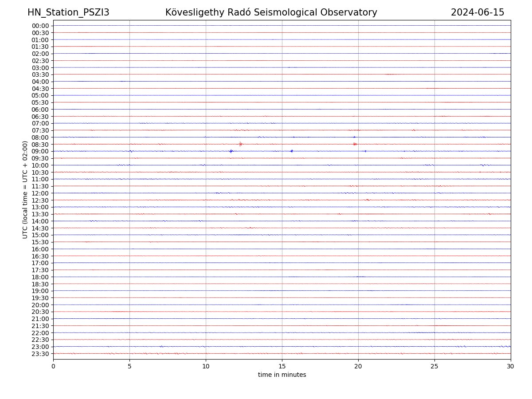532x399 pixels.
Task: Click the 2024-06-15 date label
Action: tap(477, 12)
